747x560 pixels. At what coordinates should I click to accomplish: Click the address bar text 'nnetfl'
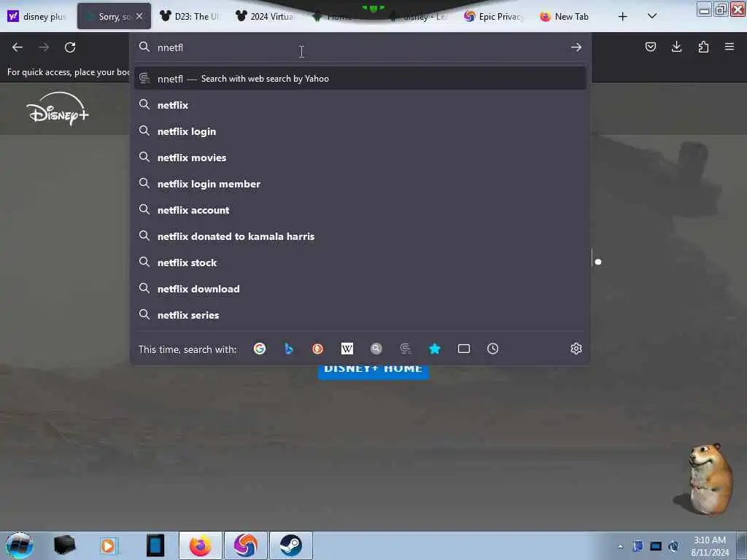coord(170,47)
